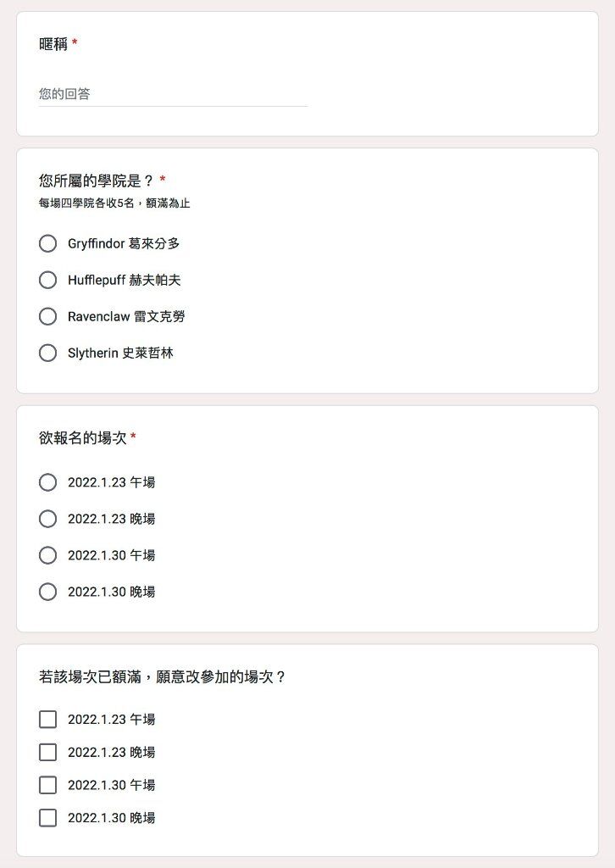
Task: Click the 您所屬的學院是？ question title
Action: click(97, 181)
